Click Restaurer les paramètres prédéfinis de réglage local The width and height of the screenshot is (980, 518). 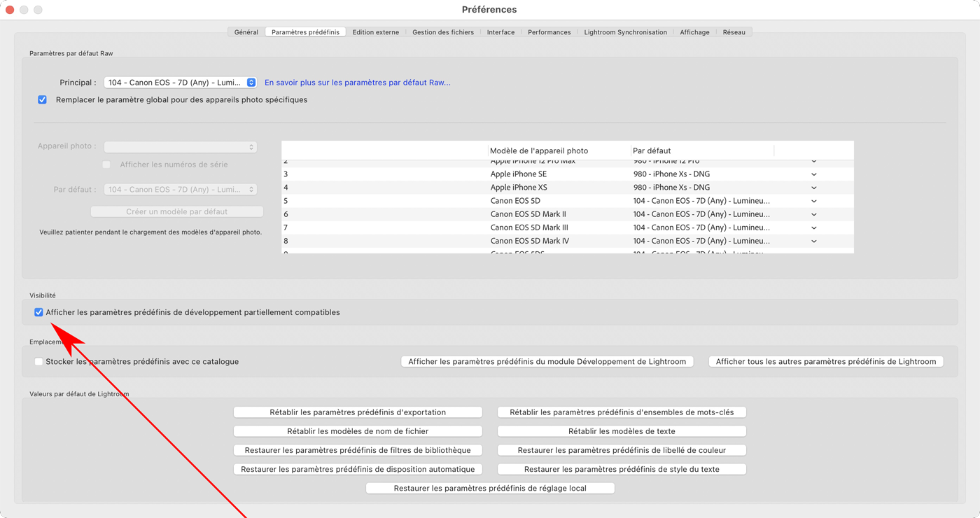click(x=490, y=489)
